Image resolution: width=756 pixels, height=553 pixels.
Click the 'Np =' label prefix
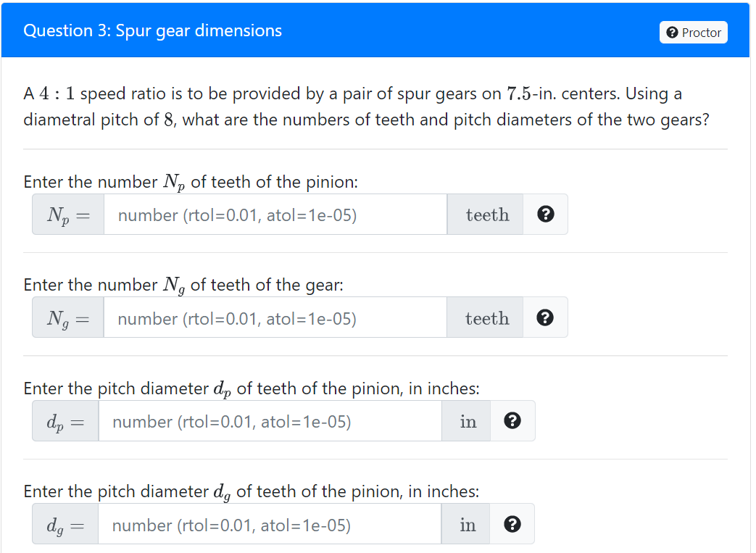pos(68,215)
